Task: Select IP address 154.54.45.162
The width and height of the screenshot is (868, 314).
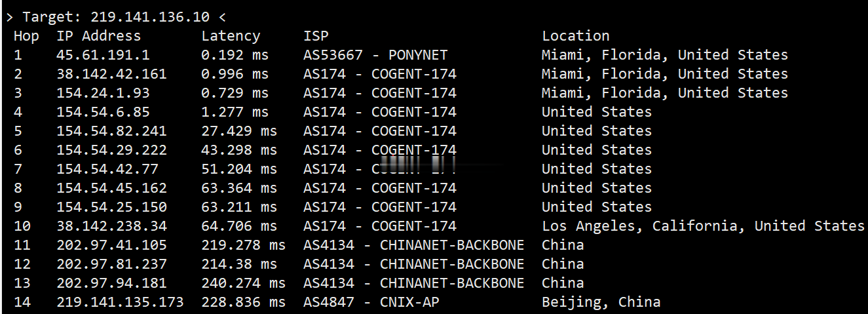Action: coord(111,188)
